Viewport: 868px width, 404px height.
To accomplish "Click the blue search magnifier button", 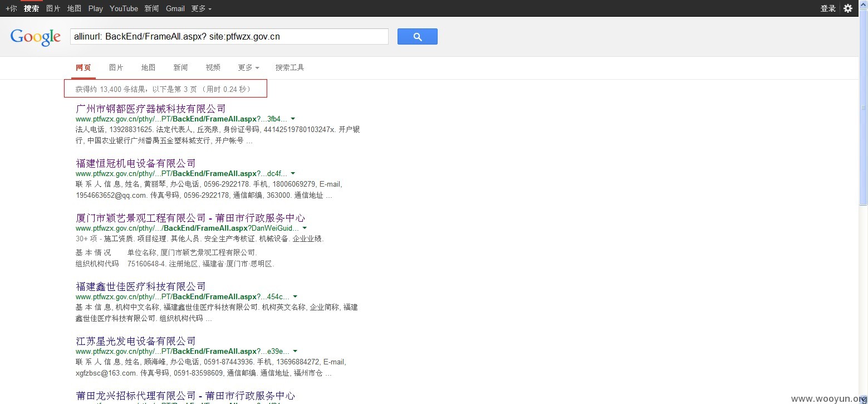I will coord(417,37).
